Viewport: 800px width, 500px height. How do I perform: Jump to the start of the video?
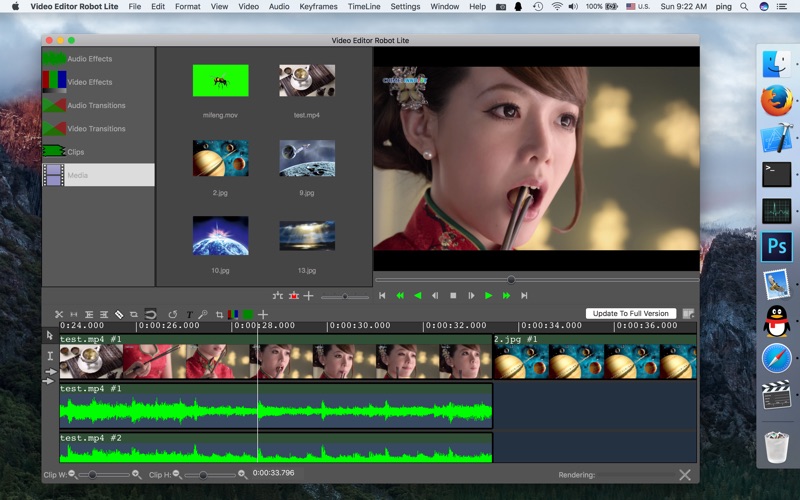coord(382,296)
